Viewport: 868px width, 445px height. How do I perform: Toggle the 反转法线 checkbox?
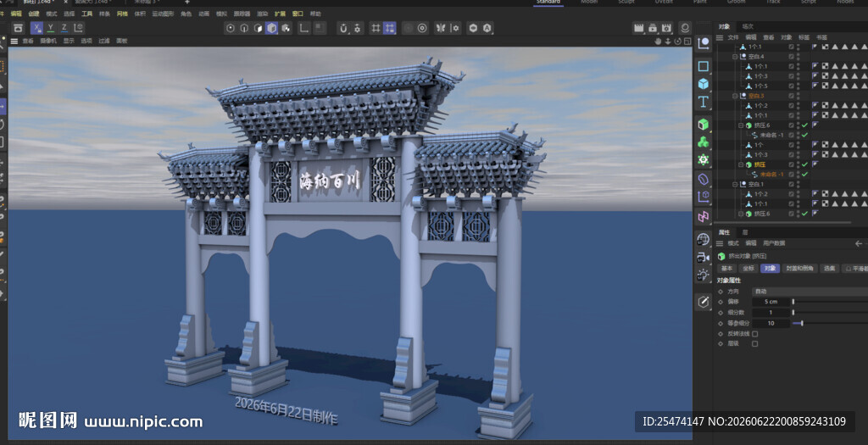pos(754,334)
